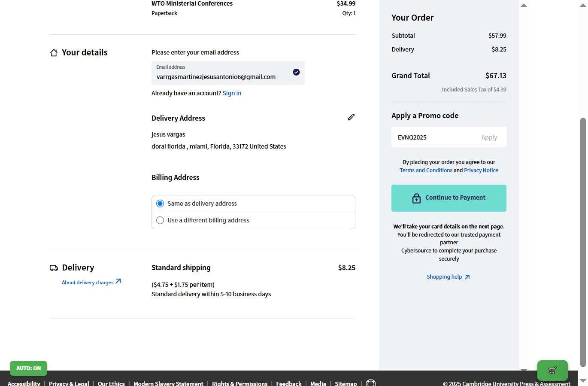Open Rights & Permissions footer link
This screenshot has height=386, width=588.
pyautogui.click(x=239, y=383)
